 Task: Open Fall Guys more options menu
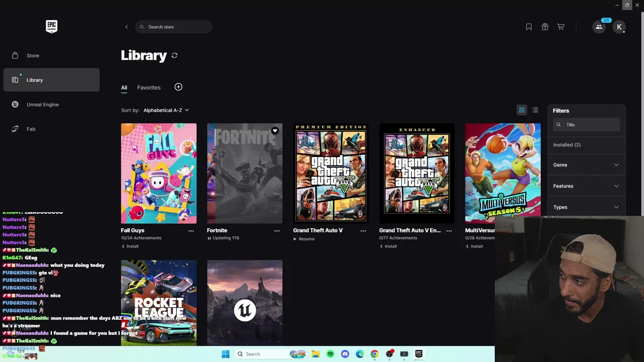(191, 231)
